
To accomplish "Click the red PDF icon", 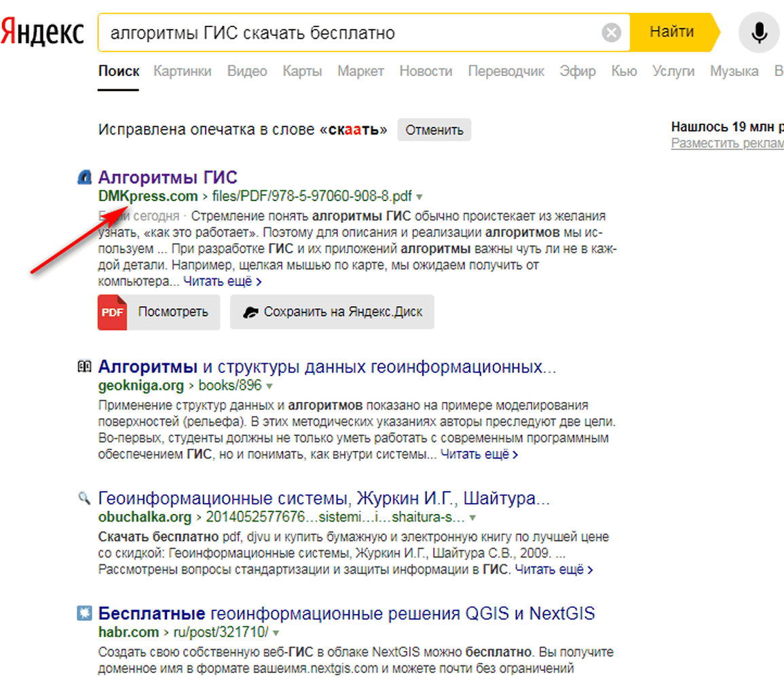I will pyautogui.click(x=112, y=312).
